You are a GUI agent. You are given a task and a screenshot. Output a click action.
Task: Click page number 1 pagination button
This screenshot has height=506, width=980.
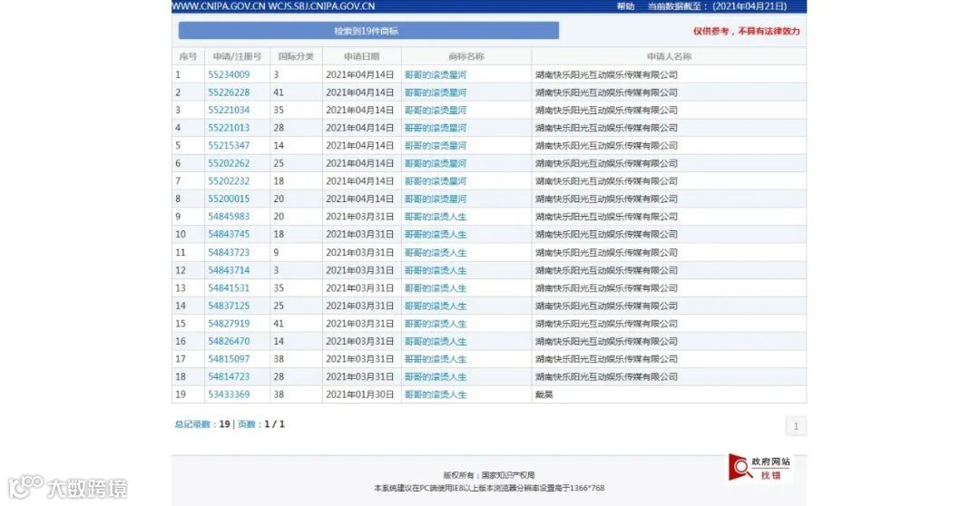pos(796,426)
